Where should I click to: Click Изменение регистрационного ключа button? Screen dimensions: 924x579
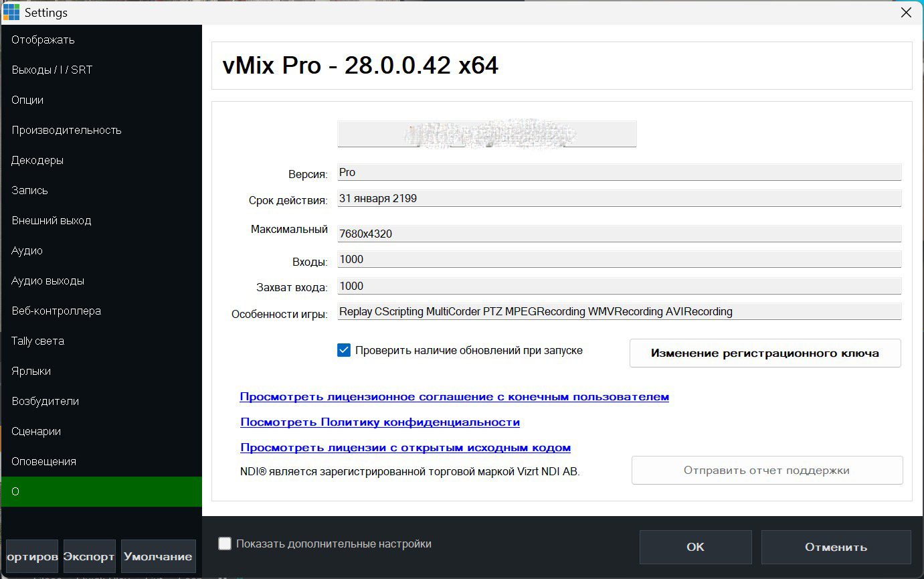765,353
